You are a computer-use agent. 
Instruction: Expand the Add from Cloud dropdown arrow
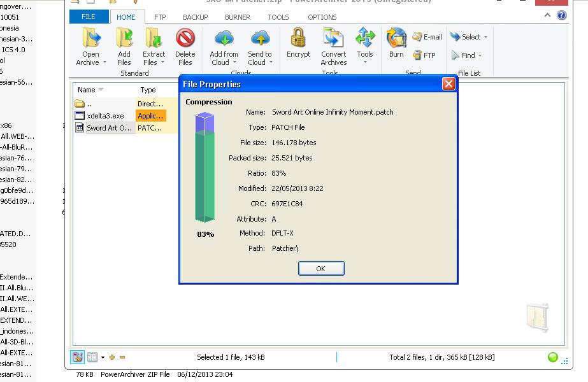(234, 62)
